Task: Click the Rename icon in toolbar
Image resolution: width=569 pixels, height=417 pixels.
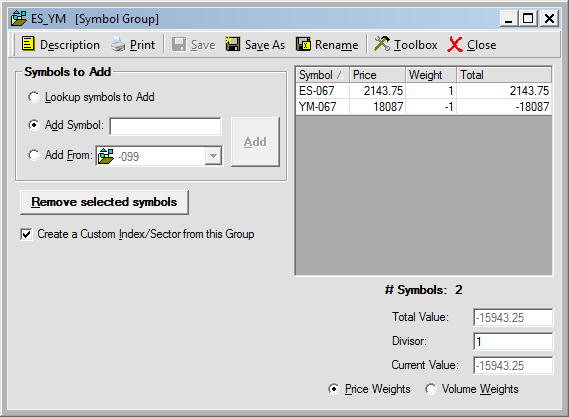Action: [303, 44]
